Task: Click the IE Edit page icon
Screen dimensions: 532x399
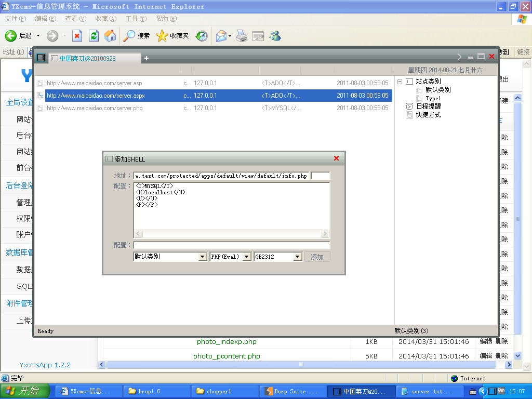Action: tap(258, 36)
